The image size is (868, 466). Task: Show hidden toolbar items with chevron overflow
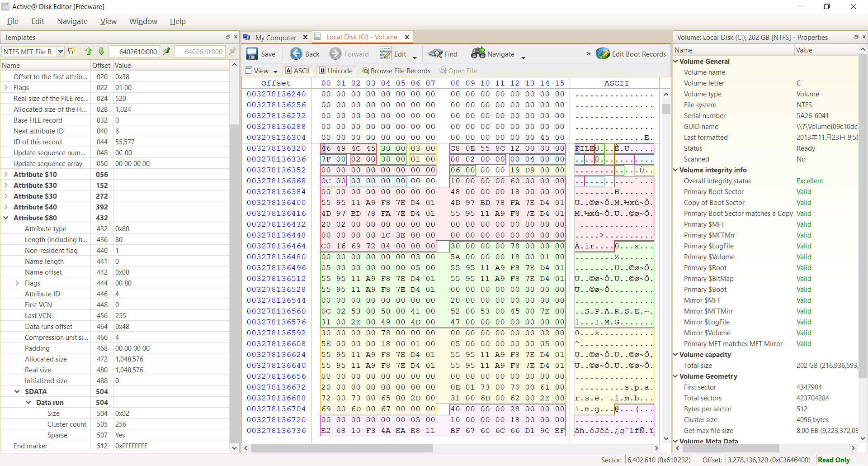point(588,54)
